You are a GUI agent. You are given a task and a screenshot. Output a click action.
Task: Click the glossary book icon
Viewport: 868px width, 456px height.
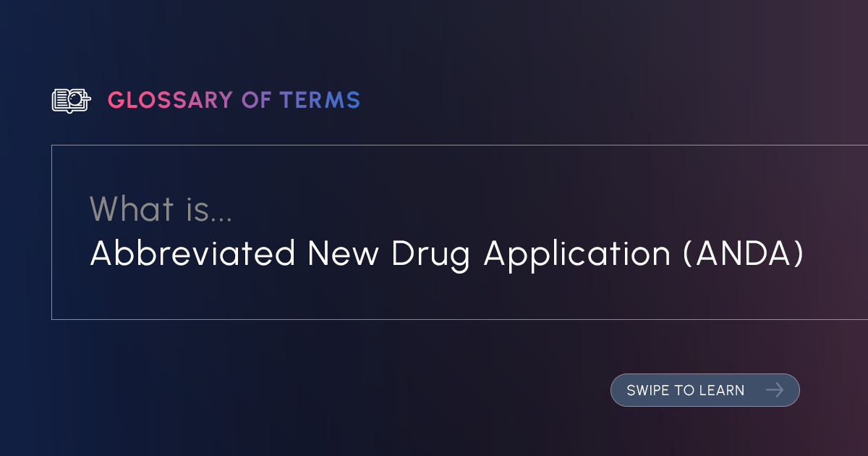(71, 101)
